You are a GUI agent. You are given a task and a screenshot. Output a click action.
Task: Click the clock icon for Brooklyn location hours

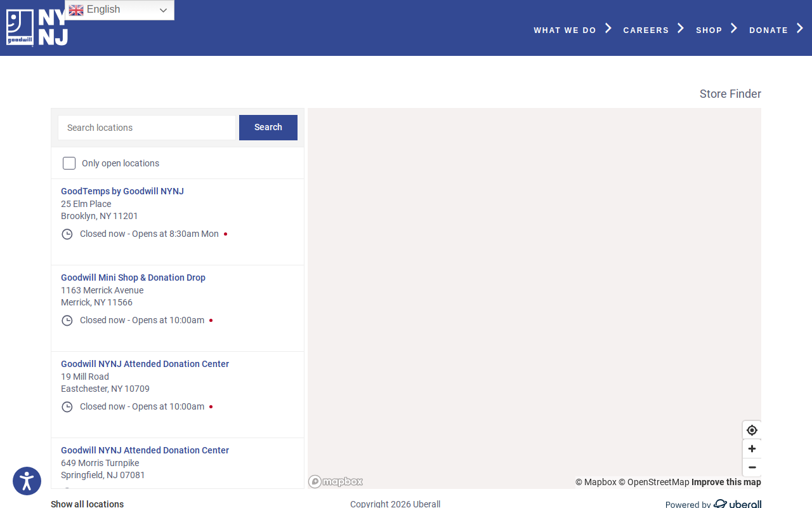click(x=67, y=234)
